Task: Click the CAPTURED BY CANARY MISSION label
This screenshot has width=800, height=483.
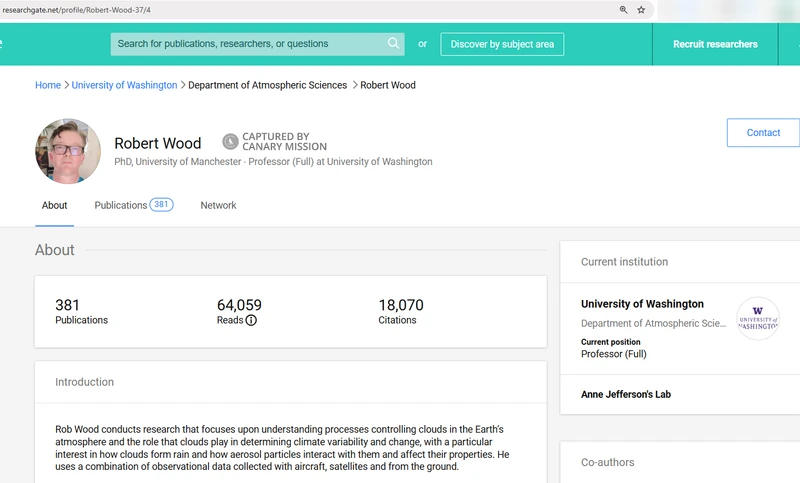Action: [x=284, y=141]
